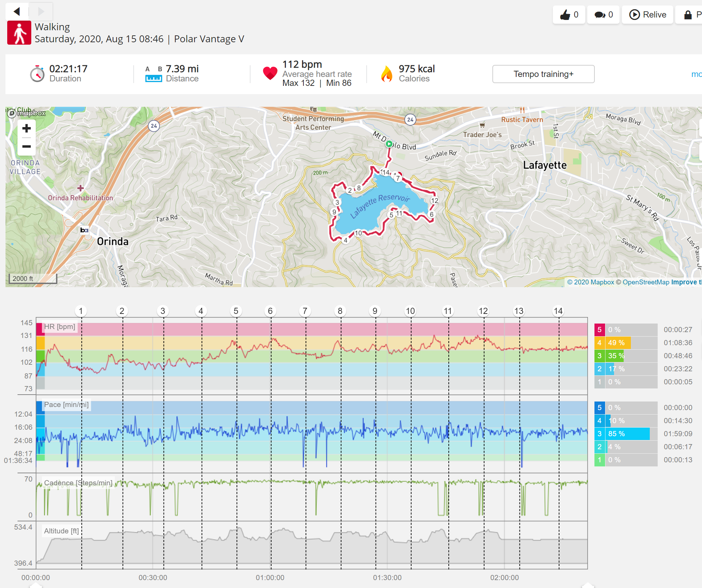Select lap marker 14 on the chart
The width and height of the screenshot is (702, 588).
pos(558,311)
